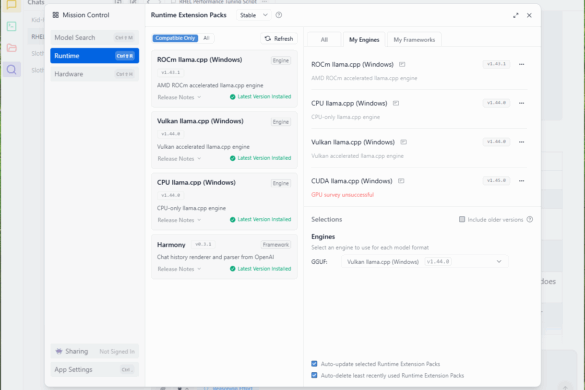The image size is (585, 390).
Task: Click the info icon beside CPU llama.cpp (Windows)
Action: click(x=396, y=103)
